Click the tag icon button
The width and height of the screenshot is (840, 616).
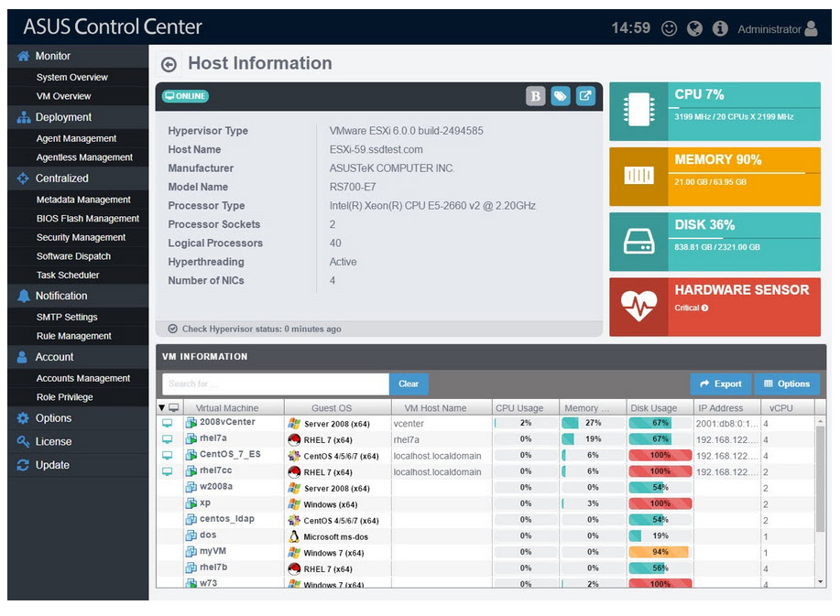(561, 96)
